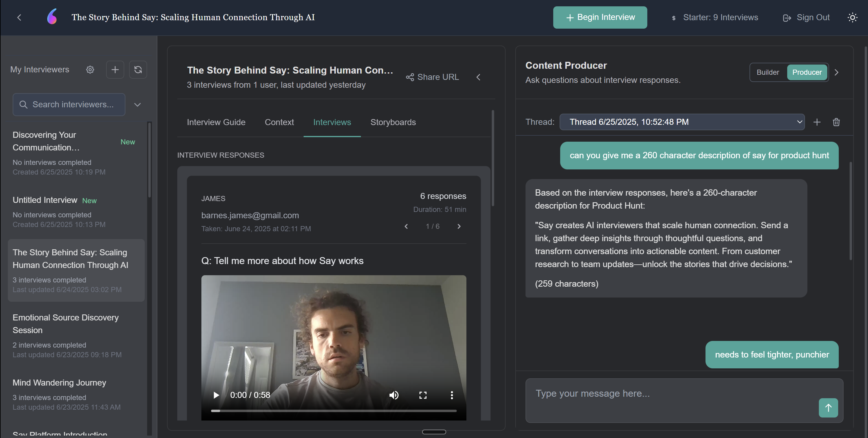This screenshot has height=438, width=868.
Task: Click the interviewers list scrollbar
Action: pyautogui.click(x=150, y=160)
